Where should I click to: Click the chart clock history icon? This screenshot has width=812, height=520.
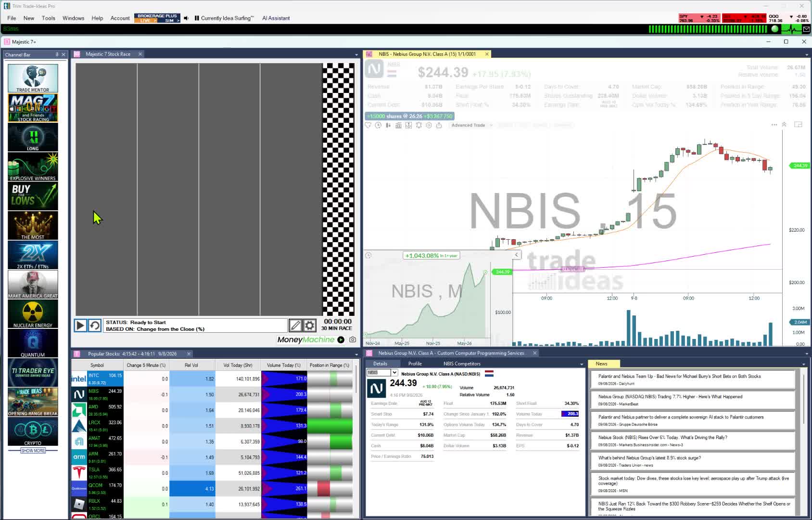[378, 125]
